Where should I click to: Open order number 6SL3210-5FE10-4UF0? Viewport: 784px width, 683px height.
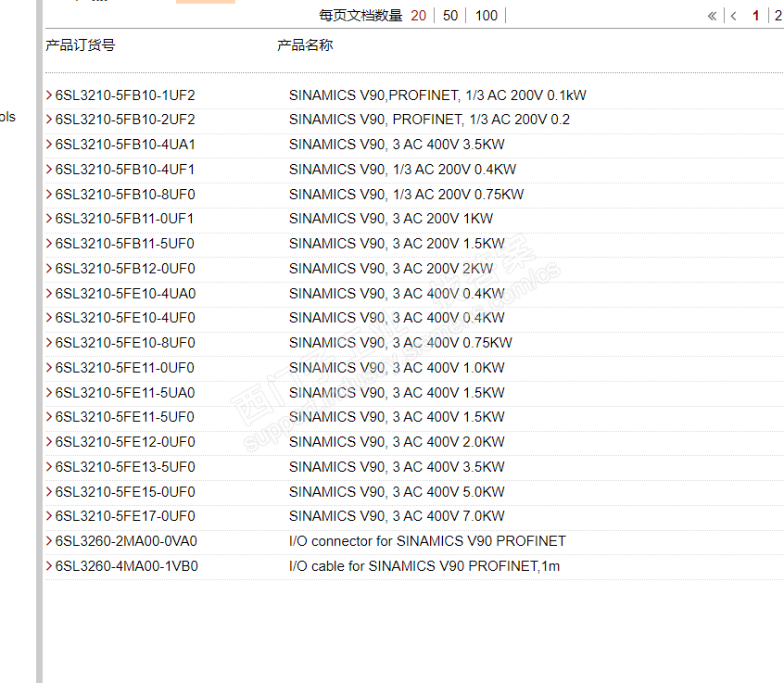(x=125, y=318)
